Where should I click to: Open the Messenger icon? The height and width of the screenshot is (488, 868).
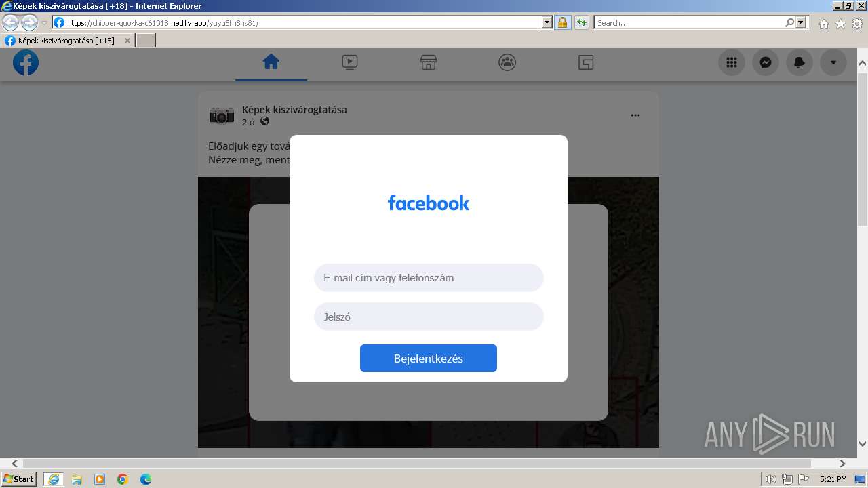click(766, 62)
